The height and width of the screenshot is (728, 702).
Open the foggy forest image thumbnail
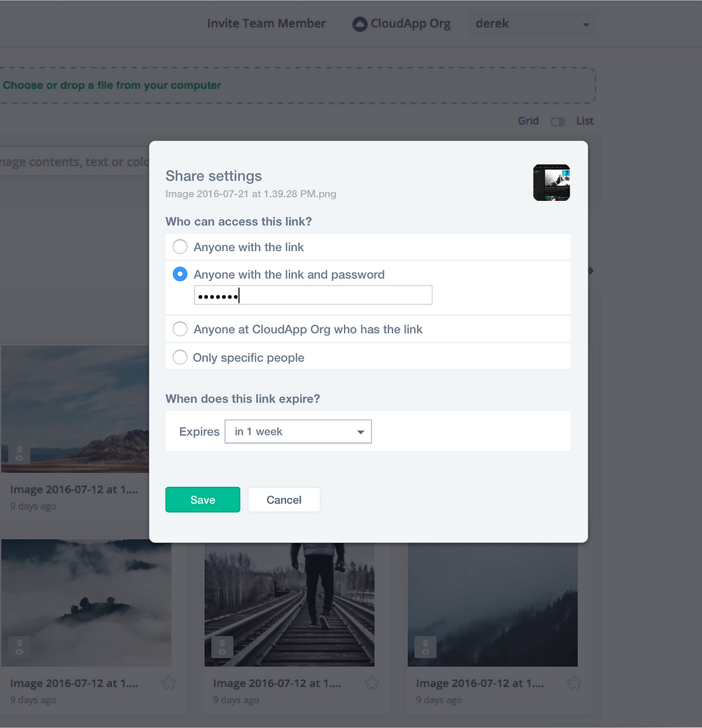493,605
